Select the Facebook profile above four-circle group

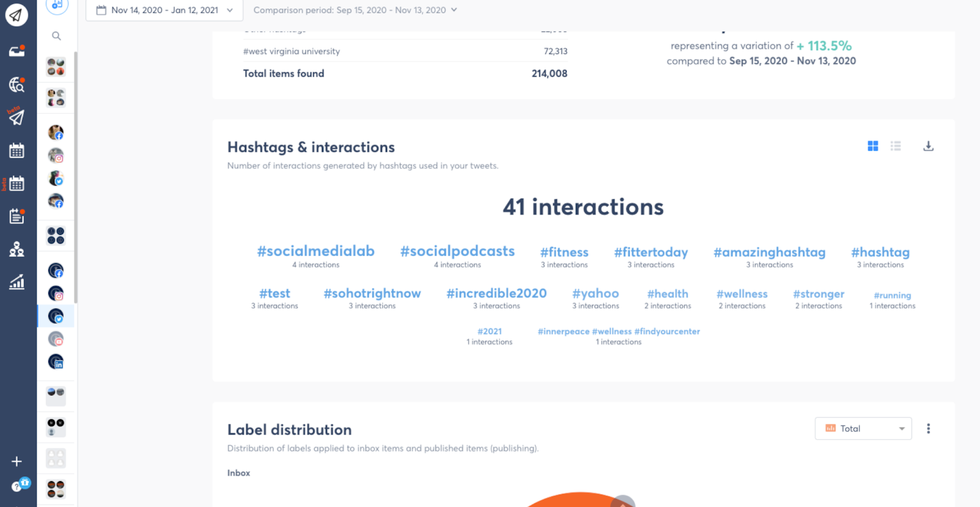point(56,201)
